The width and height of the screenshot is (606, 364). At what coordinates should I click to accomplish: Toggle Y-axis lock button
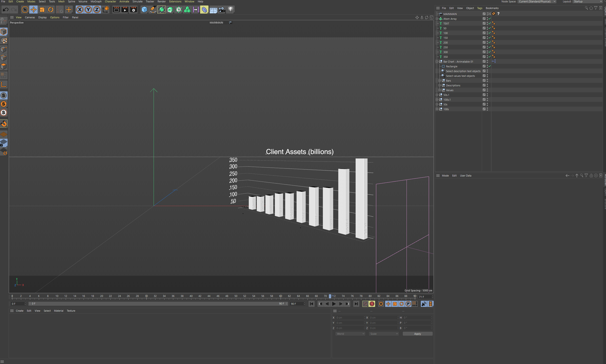click(88, 10)
